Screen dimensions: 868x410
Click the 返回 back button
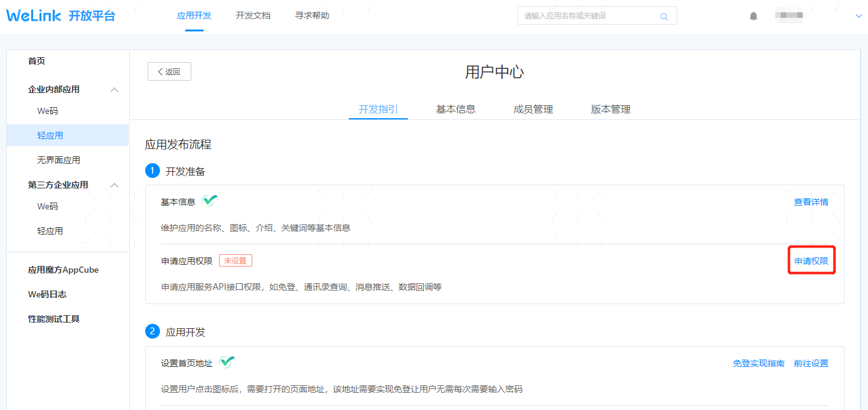tap(169, 71)
